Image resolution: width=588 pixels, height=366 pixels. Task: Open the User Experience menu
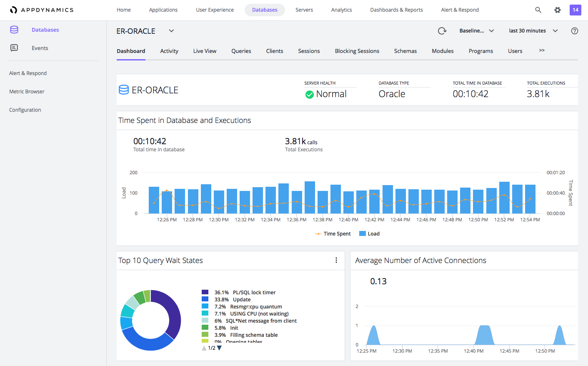215,10
